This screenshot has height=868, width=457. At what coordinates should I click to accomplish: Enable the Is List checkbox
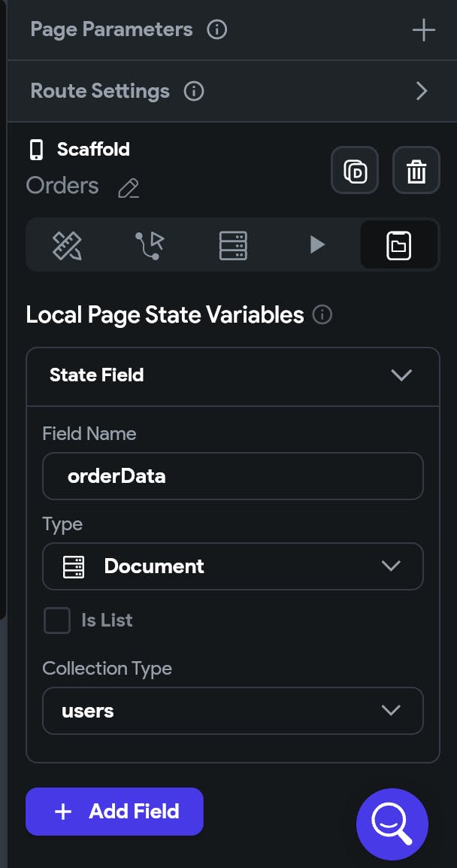pos(57,621)
